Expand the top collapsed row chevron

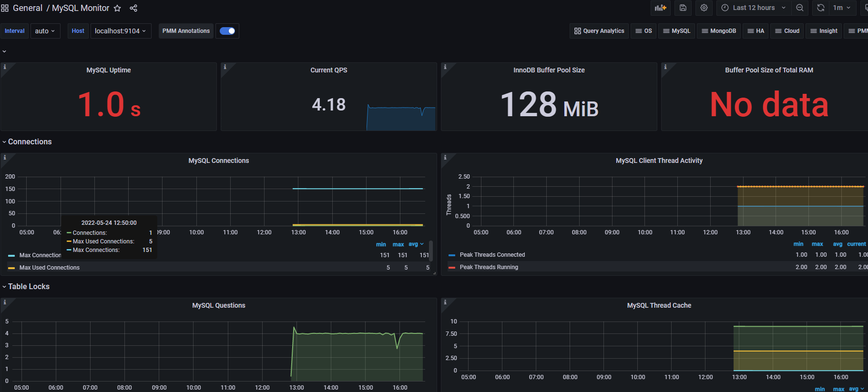[x=4, y=51]
